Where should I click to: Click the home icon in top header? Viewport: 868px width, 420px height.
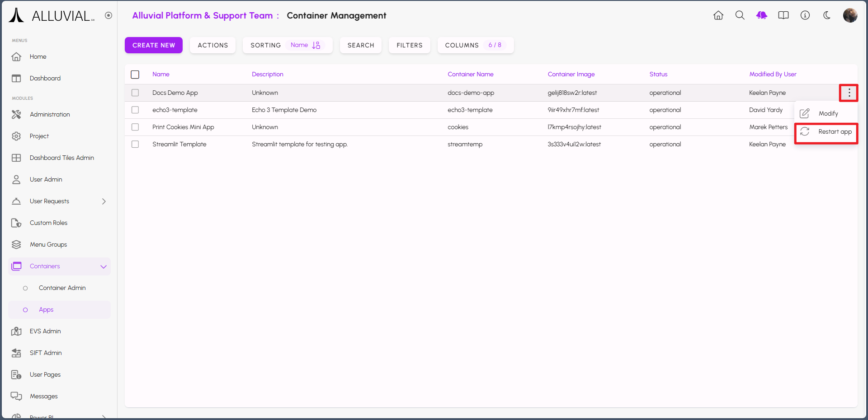tap(718, 15)
